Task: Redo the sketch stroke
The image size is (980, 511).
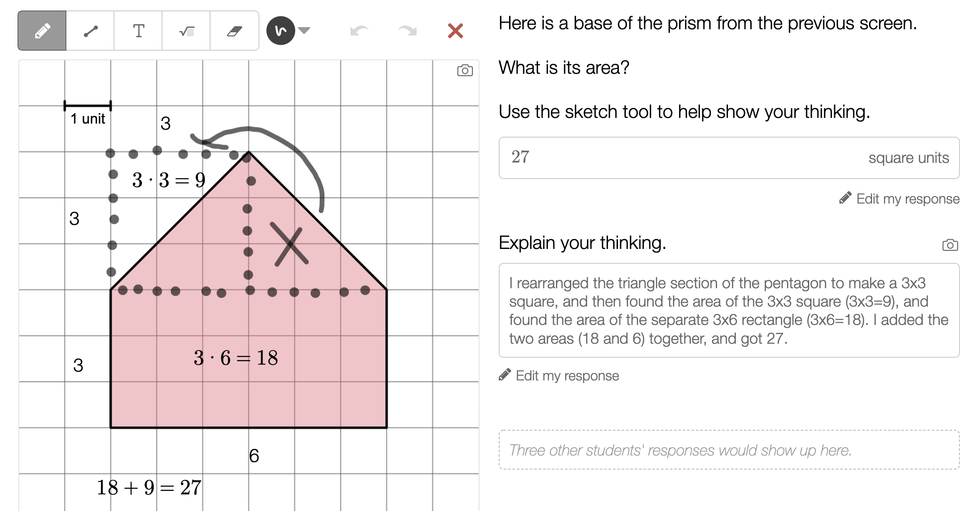Action: (407, 31)
